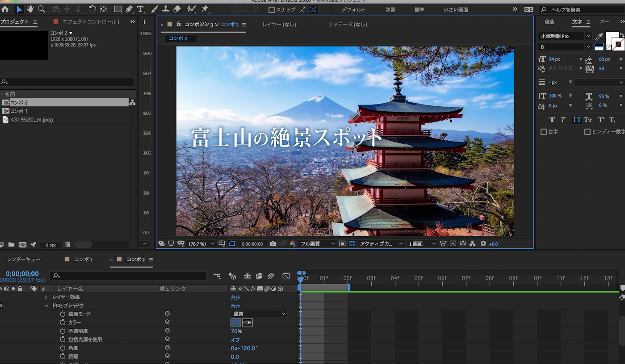Viewport: 625px width, 364px height.
Task: Select the Horizontal Type tool
Action: click(x=140, y=9)
